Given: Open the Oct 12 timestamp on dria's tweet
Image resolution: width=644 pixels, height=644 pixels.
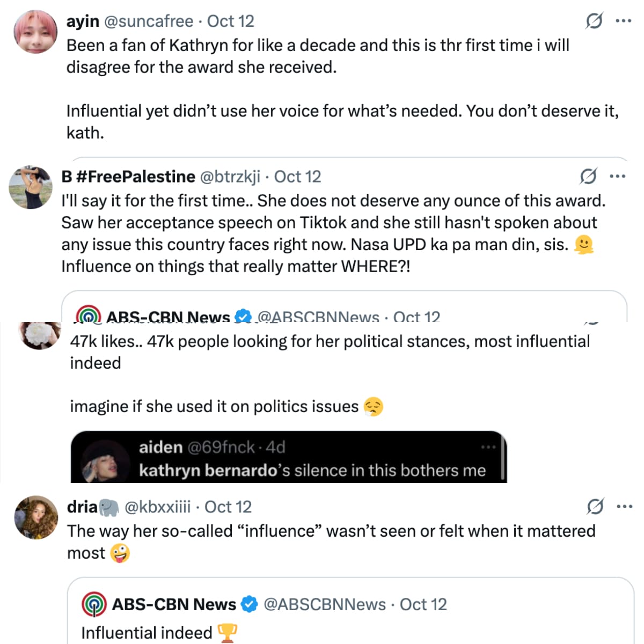Looking at the screenshot, I should pyautogui.click(x=228, y=507).
